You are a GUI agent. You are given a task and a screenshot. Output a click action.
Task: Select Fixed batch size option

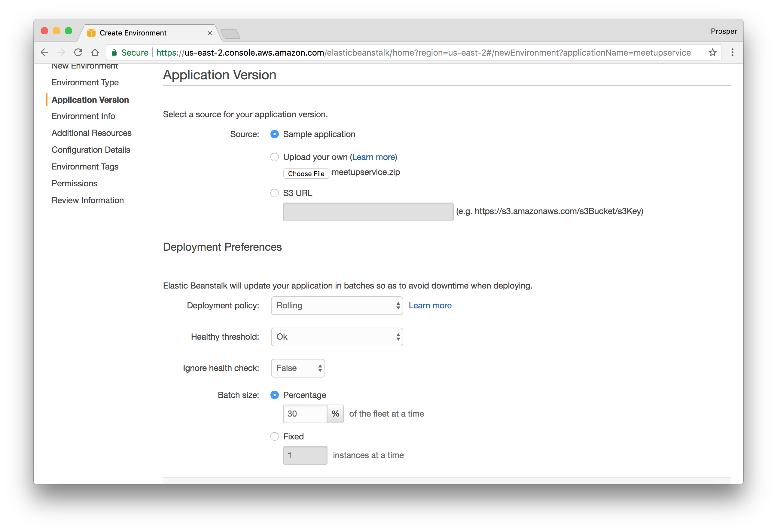pyautogui.click(x=275, y=436)
